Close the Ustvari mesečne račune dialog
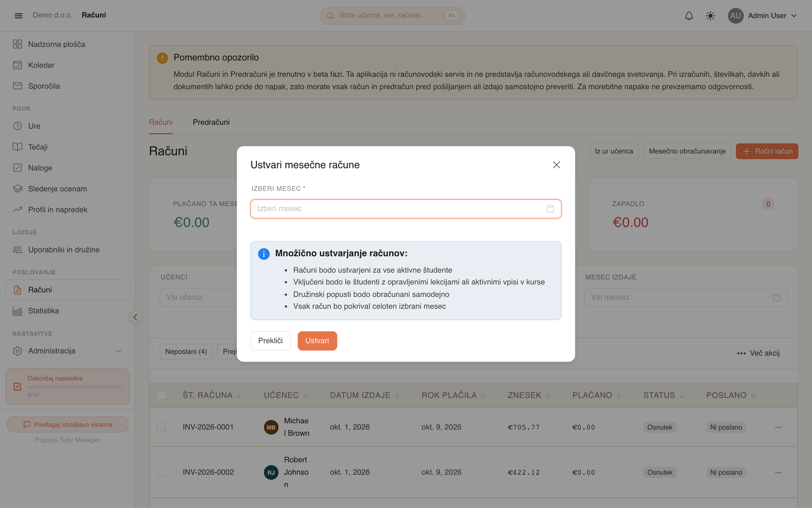 pyautogui.click(x=556, y=165)
